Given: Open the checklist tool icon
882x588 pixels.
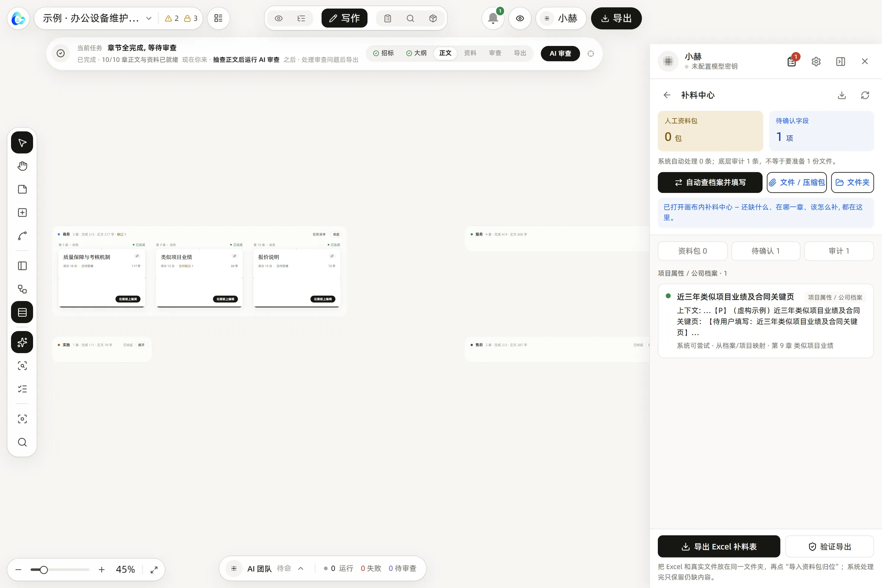Looking at the screenshot, I should pyautogui.click(x=22, y=389).
